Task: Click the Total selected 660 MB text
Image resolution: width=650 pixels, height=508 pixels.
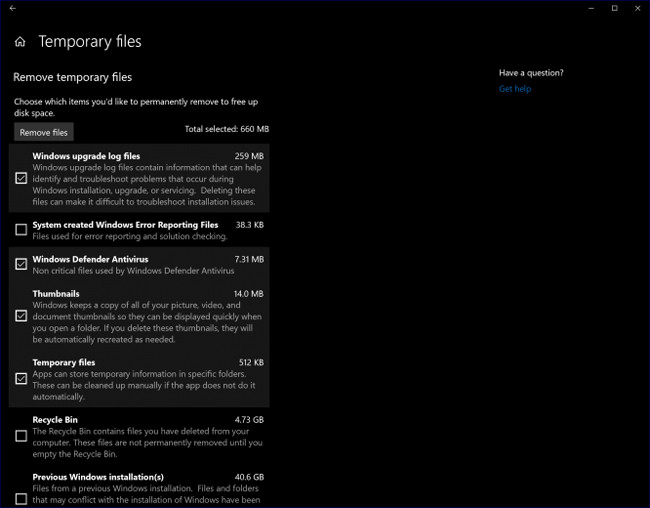Action: pyautogui.click(x=226, y=129)
